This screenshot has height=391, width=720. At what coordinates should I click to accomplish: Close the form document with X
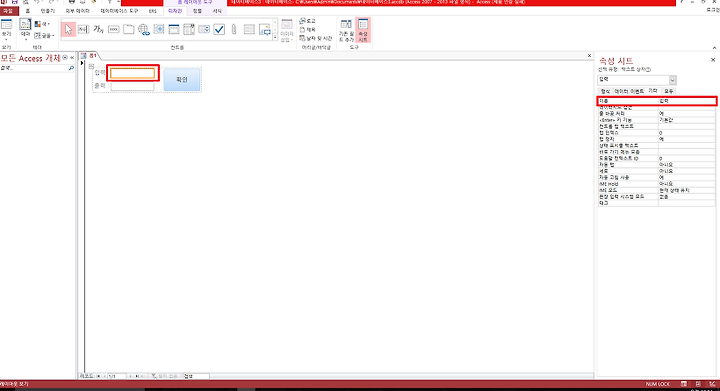point(590,56)
